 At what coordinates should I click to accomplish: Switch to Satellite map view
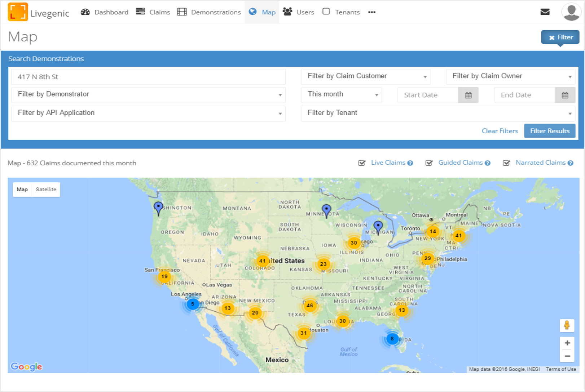tap(46, 190)
